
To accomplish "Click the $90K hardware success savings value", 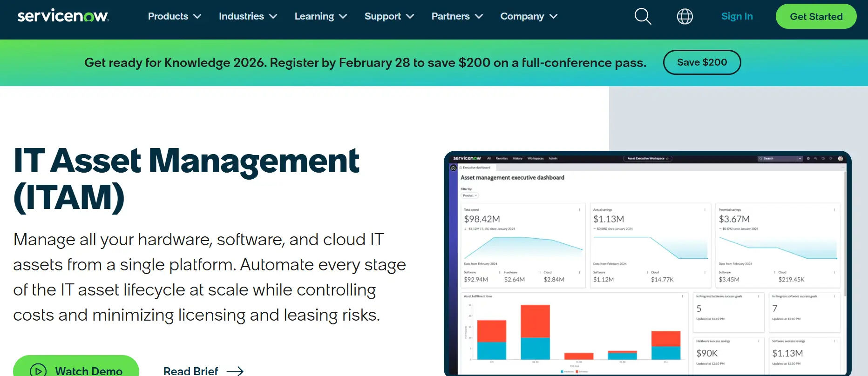I will click(x=707, y=353).
